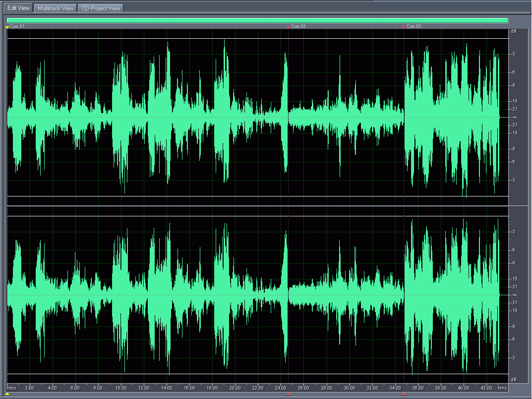Click the hms label at ruler's left end
532x399 pixels.
coord(11,388)
